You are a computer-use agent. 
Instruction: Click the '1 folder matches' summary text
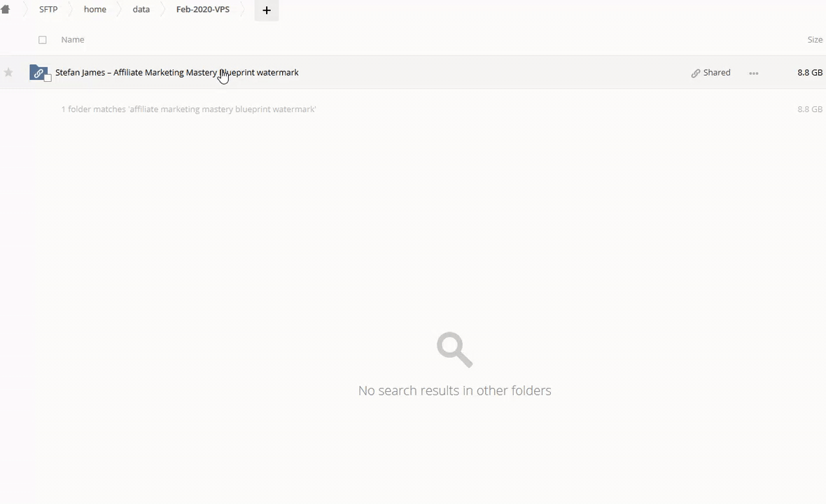(188, 109)
